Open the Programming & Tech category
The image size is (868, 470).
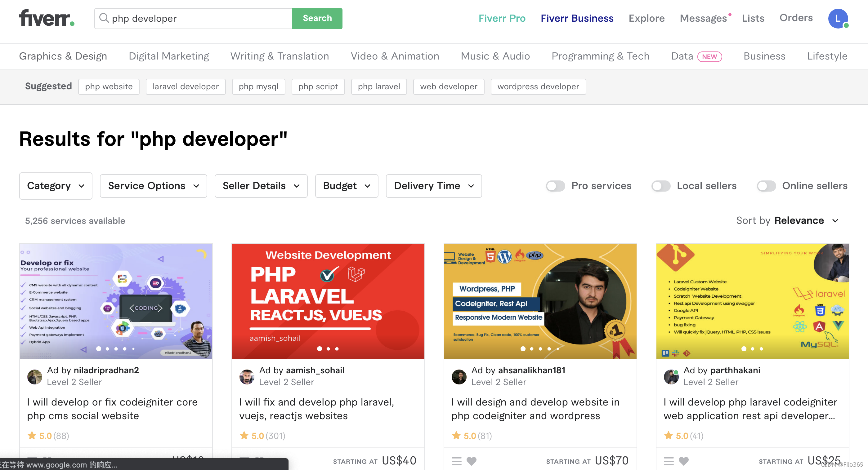point(600,56)
